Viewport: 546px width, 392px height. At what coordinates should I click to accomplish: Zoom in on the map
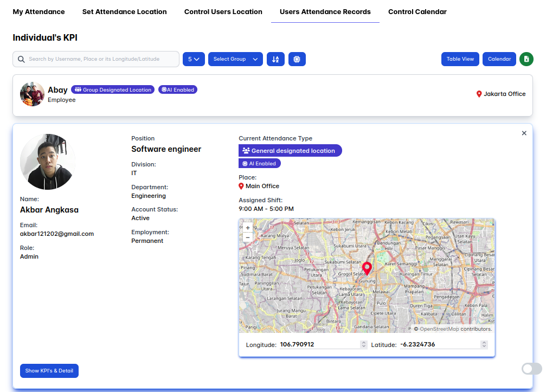coord(248,228)
